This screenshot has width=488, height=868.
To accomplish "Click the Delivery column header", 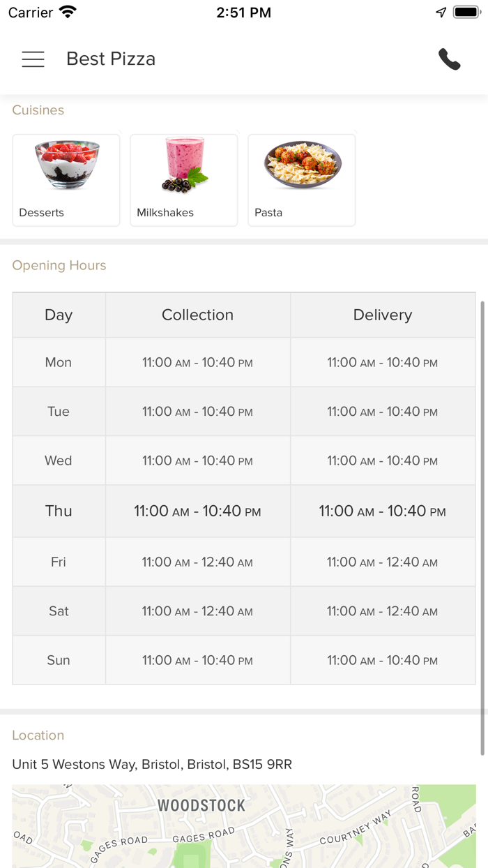I will [x=383, y=315].
